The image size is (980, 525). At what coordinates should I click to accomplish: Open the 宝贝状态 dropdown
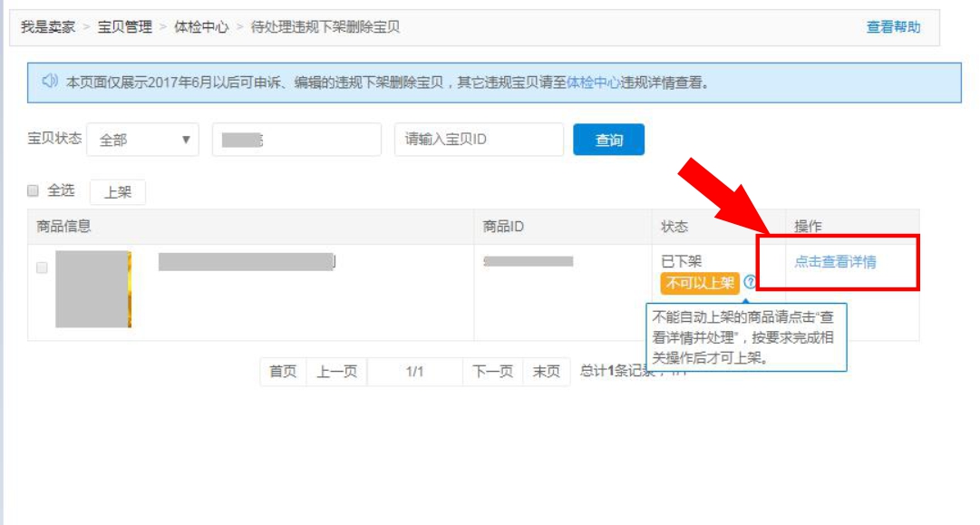tap(142, 140)
